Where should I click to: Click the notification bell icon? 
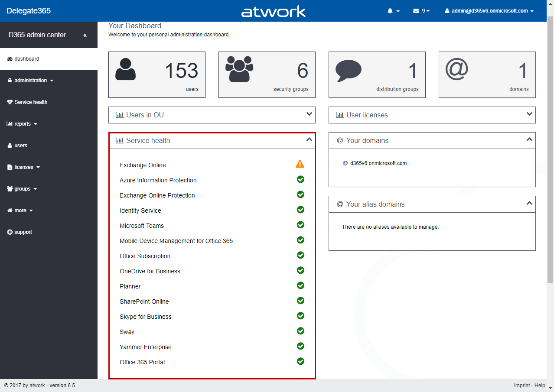(x=390, y=11)
